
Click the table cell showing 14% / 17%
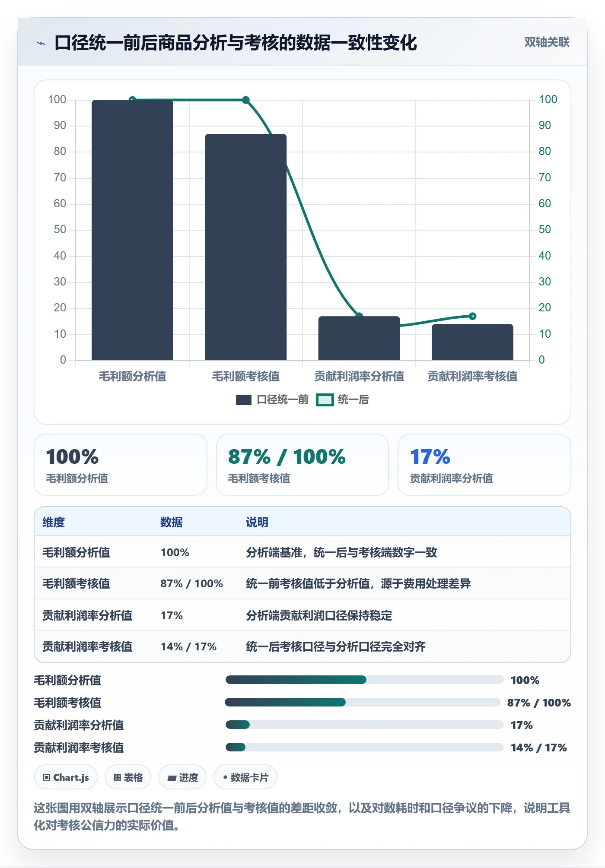click(189, 646)
